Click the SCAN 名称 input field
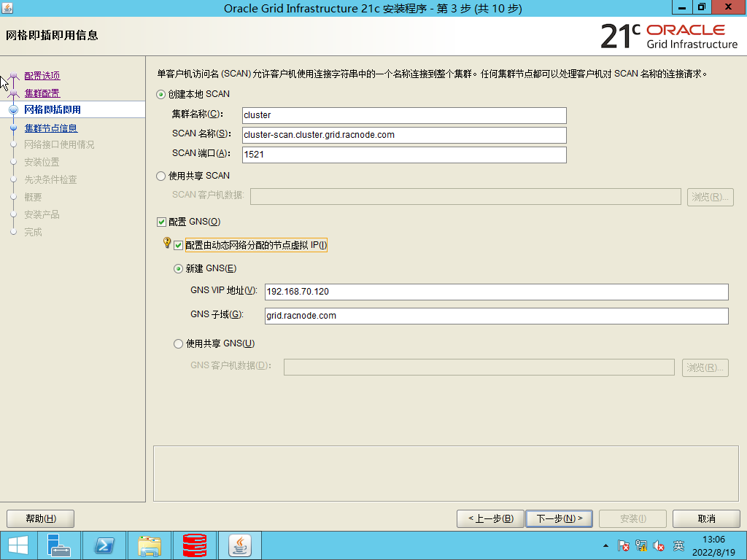 click(404, 135)
